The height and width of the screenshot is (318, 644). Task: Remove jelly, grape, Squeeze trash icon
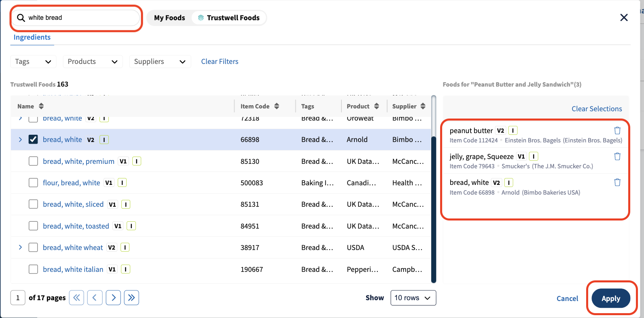[x=617, y=156]
